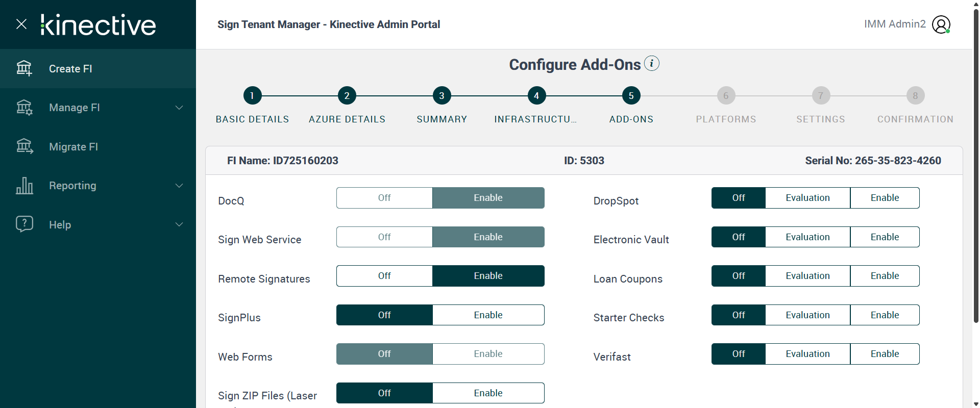Click the Migrate FI bank arrow icon
The width and height of the screenshot is (980, 408).
[24, 146]
